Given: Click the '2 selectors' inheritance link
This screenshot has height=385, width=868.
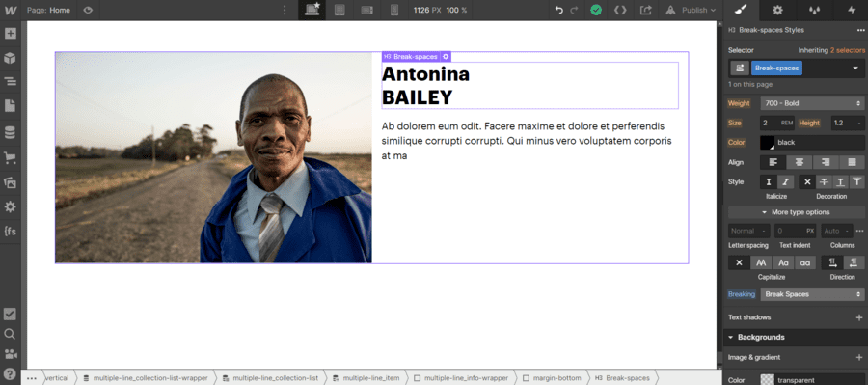Looking at the screenshot, I should pyautogui.click(x=847, y=50).
